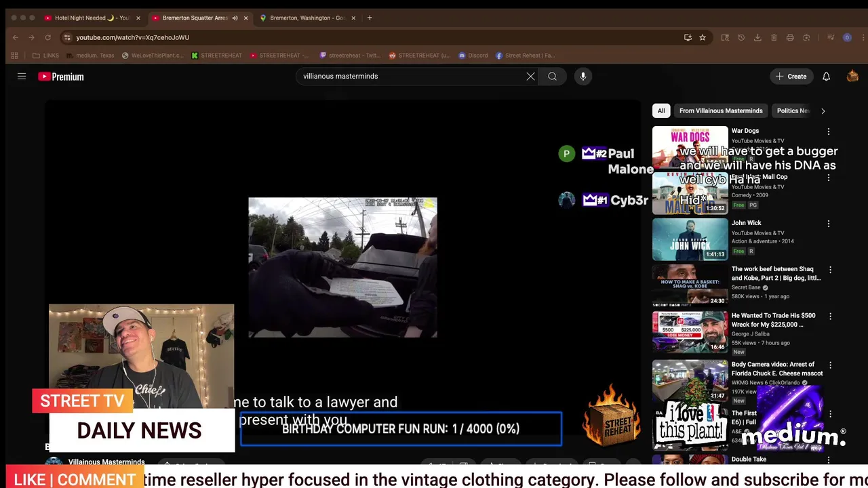Open the media controls playlist icon
This screenshot has height=488, width=868.
click(831, 37)
